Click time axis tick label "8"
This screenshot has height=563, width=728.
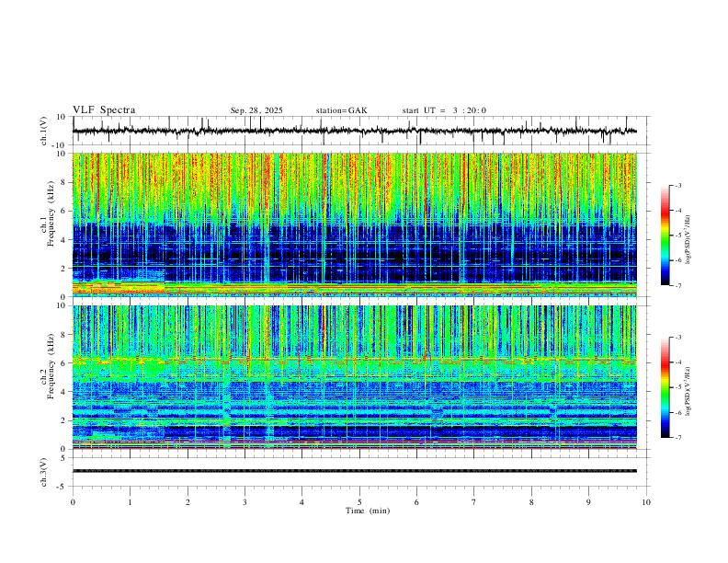tap(531, 502)
